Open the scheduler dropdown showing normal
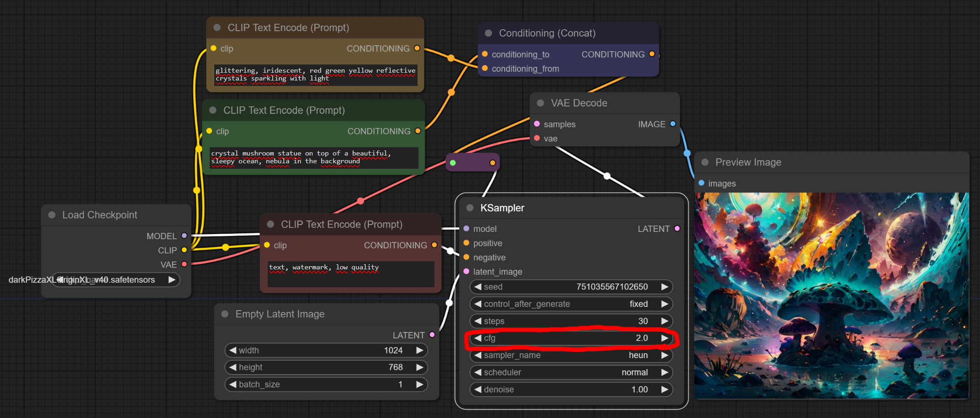Image resolution: width=980 pixels, height=418 pixels. pyautogui.click(x=570, y=372)
